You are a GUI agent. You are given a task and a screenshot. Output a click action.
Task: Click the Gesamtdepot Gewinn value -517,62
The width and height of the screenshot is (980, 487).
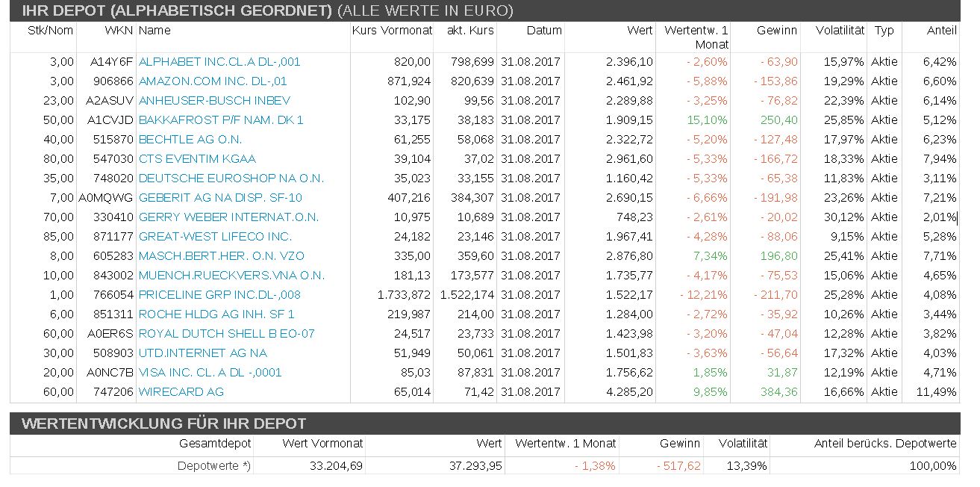pyautogui.click(x=678, y=466)
